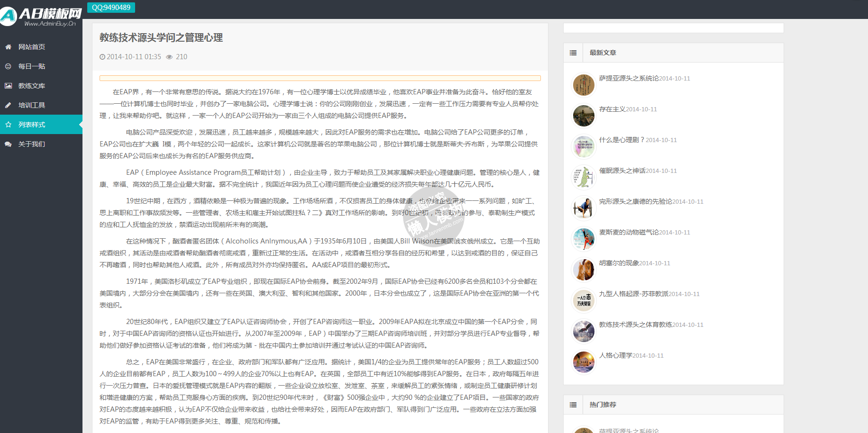Open the 什么是心理剧？ article link
Screen dimensions: 868x433
pyautogui.click(x=621, y=140)
